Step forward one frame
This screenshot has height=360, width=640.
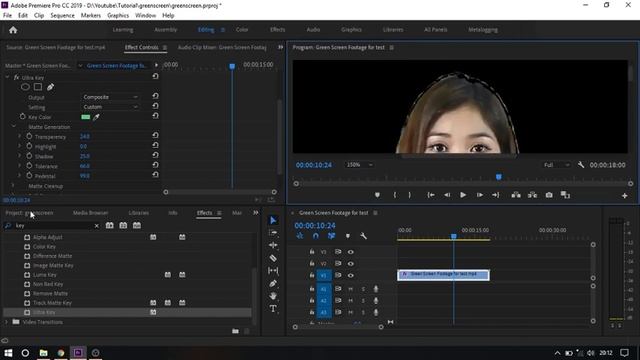point(480,195)
